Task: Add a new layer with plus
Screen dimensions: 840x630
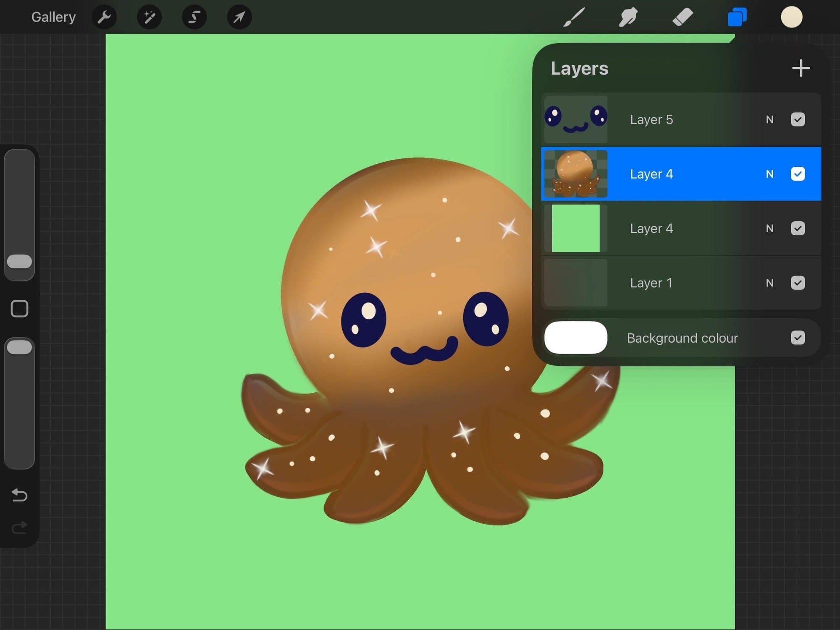Action: point(801,68)
